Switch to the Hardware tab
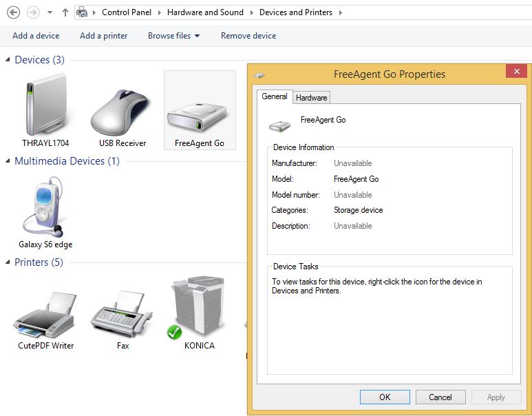 point(311,98)
